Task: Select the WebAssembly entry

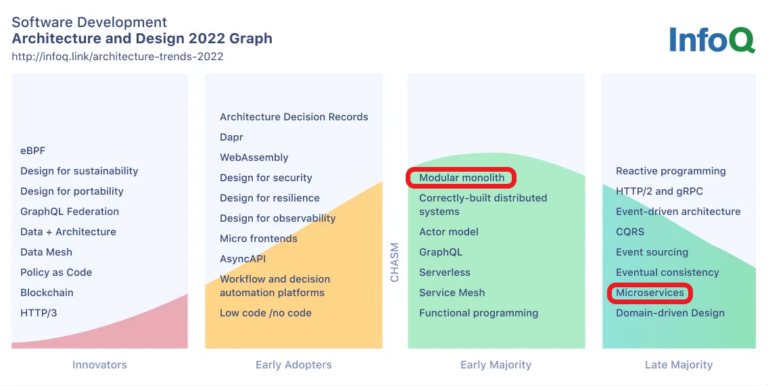Action: (254, 158)
